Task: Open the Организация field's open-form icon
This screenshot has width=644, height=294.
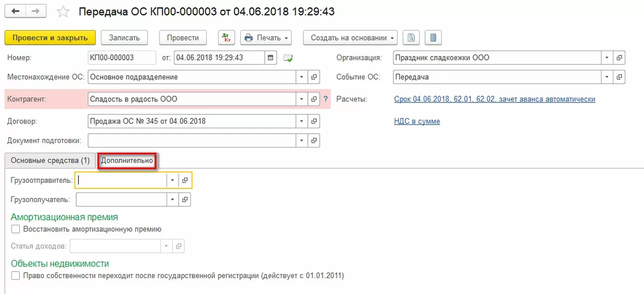Action: [x=619, y=58]
